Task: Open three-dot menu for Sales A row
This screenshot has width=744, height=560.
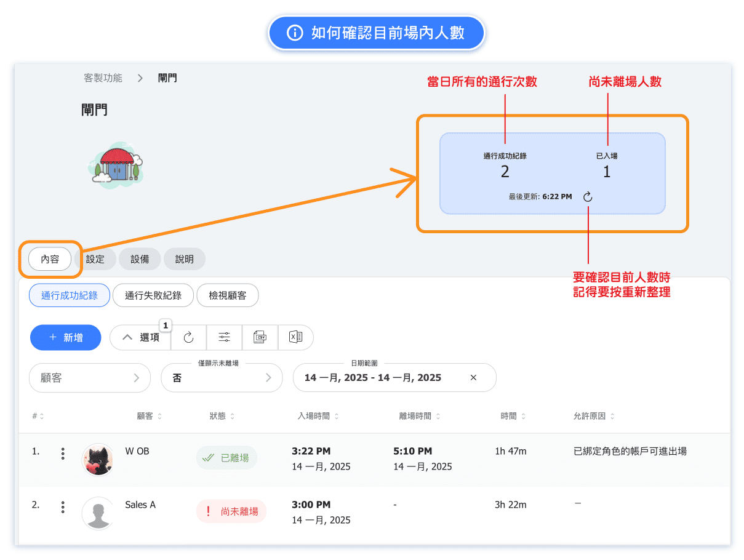Action: point(63,508)
